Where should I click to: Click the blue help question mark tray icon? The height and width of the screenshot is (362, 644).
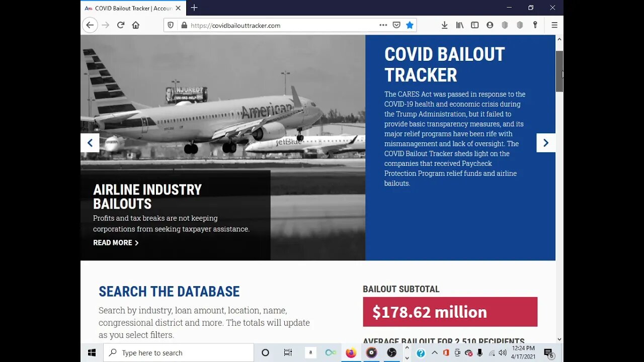(x=421, y=353)
